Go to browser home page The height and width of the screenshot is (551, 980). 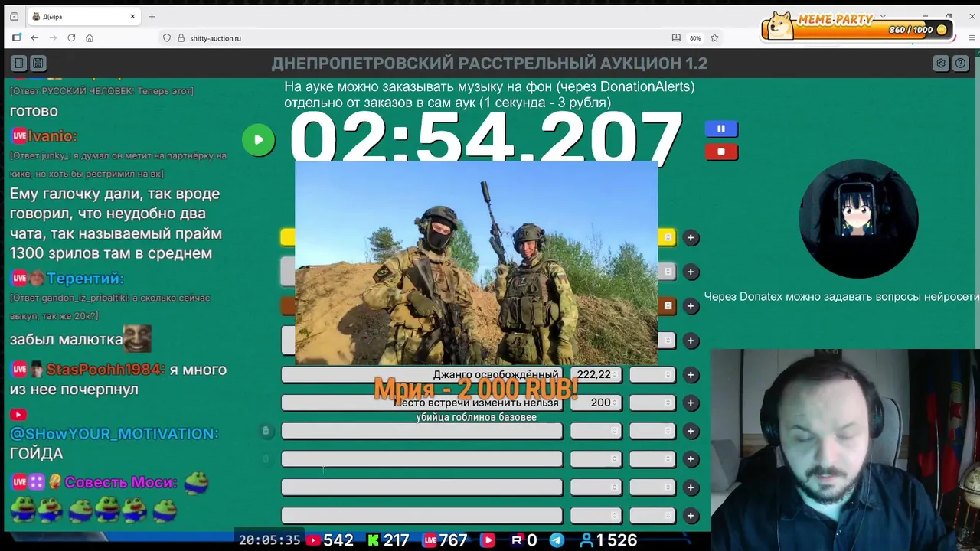pyautogui.click(x=90, y=37)
